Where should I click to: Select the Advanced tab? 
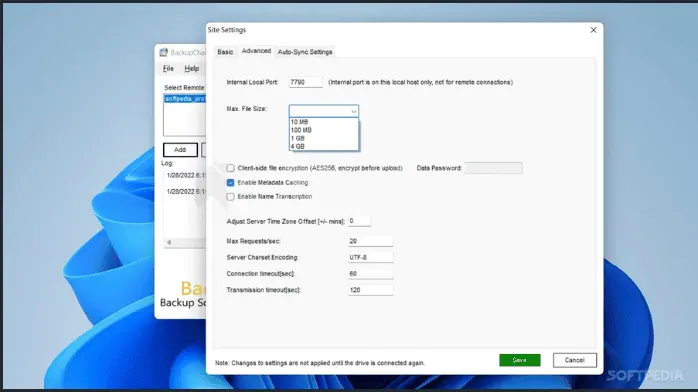(x=256, y=51)
